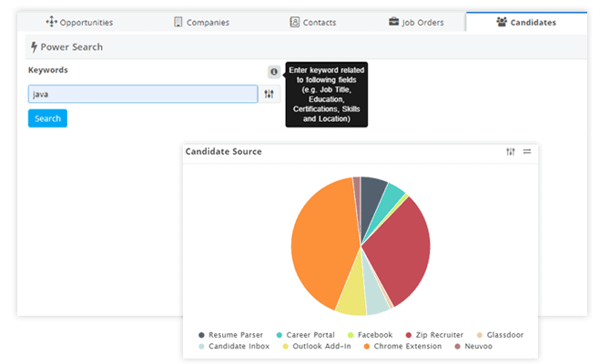This screenshot has width=610, height=364.
Task: Go to the Contacts tab
Action: [x=313, y=22]
